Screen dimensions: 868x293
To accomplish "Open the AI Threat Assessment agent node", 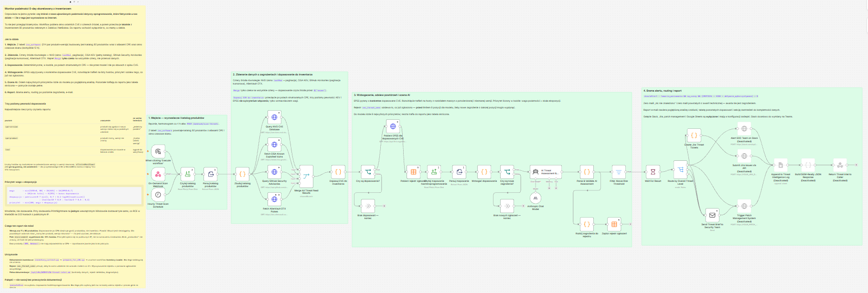I will click(x=546, y=172).
